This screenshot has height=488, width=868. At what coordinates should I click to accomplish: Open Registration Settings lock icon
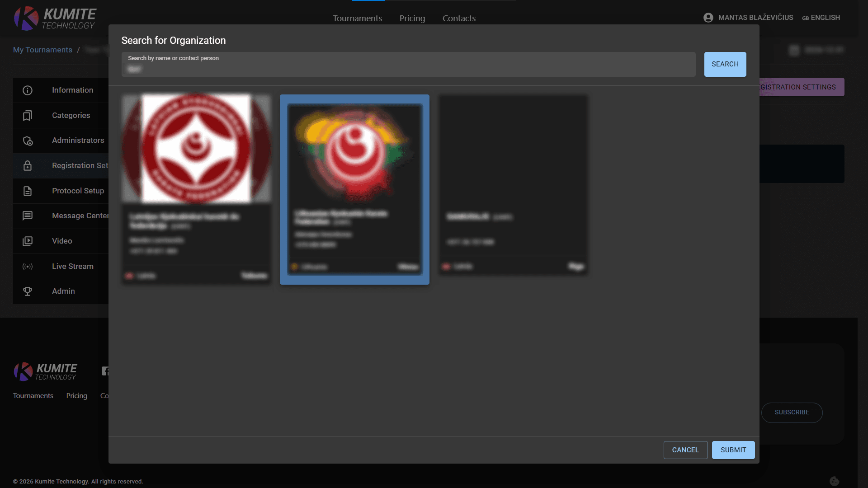pos(28,165)
